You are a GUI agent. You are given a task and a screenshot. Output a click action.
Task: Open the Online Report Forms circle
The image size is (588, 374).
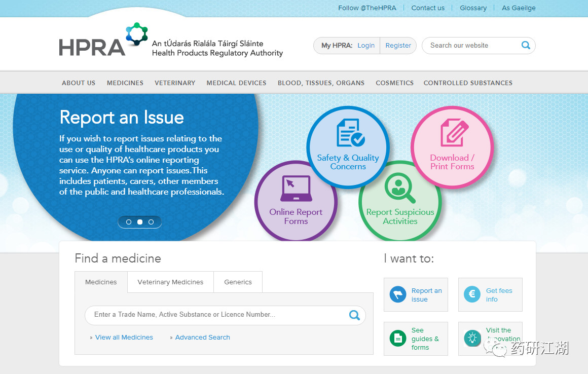coord(296,202)
